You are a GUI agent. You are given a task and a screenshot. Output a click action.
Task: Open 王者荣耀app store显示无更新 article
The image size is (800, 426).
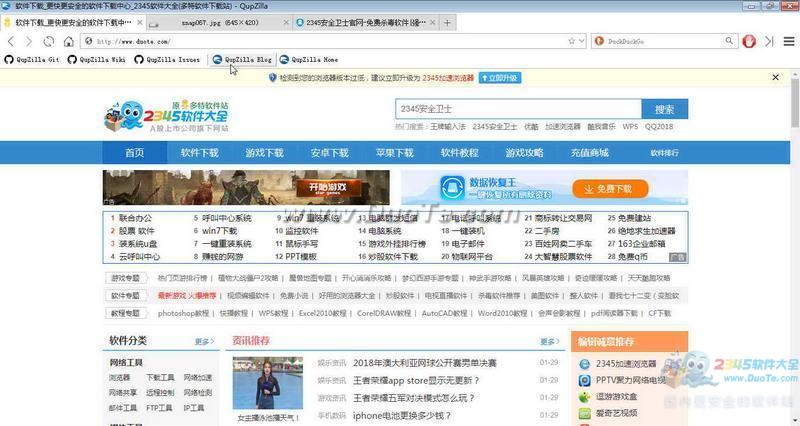tap(416, 381)
